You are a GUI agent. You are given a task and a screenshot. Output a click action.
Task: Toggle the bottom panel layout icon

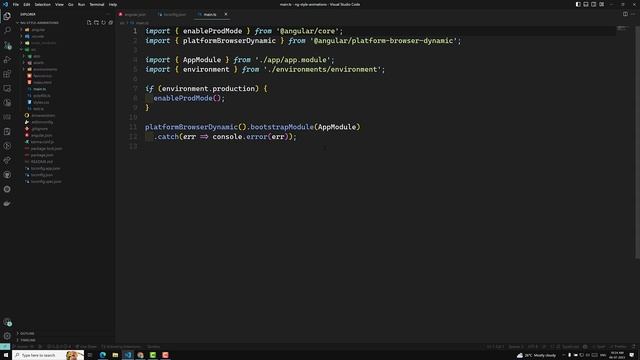586,4
